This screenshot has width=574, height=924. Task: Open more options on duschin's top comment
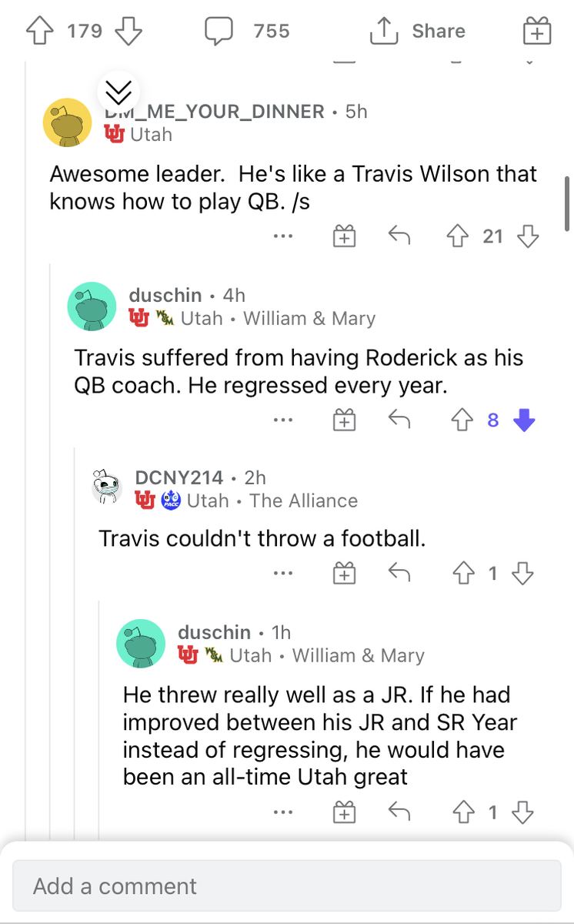tap(283, 420)
